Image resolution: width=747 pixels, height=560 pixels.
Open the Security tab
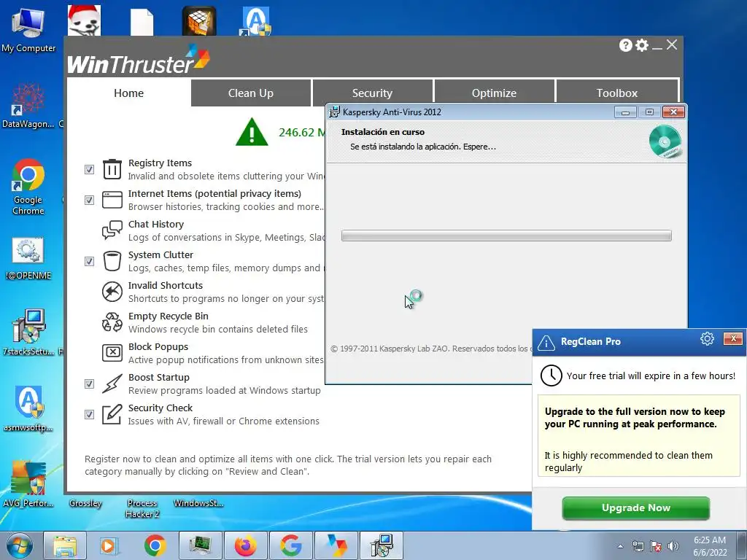click(372, 92)
